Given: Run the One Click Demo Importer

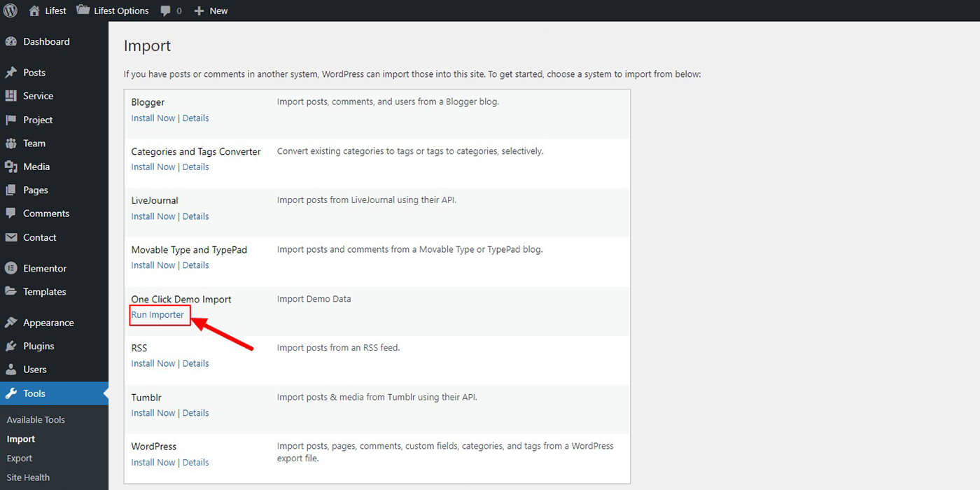Looking at the screenshot, I should [x=157, y=315].
